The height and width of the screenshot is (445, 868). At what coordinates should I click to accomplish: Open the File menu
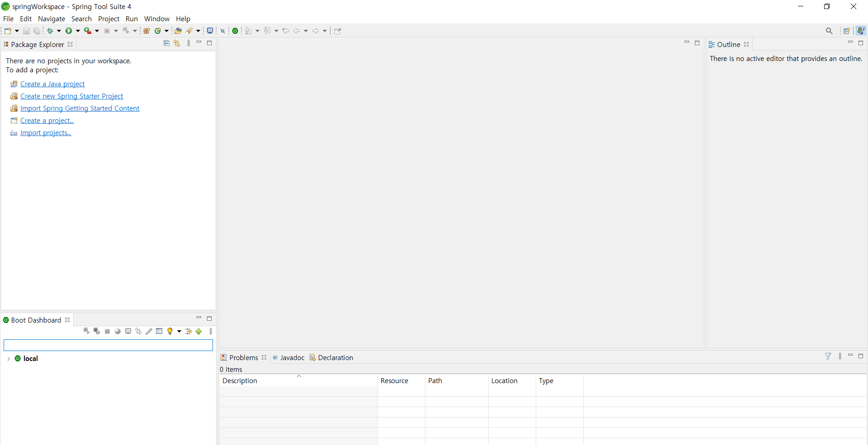[8, 19]
